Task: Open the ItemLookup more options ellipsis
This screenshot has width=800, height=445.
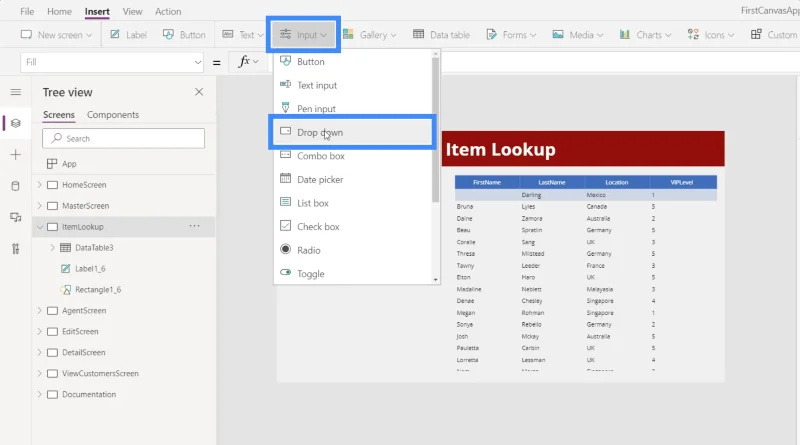Action: click(x=194, y=226)
